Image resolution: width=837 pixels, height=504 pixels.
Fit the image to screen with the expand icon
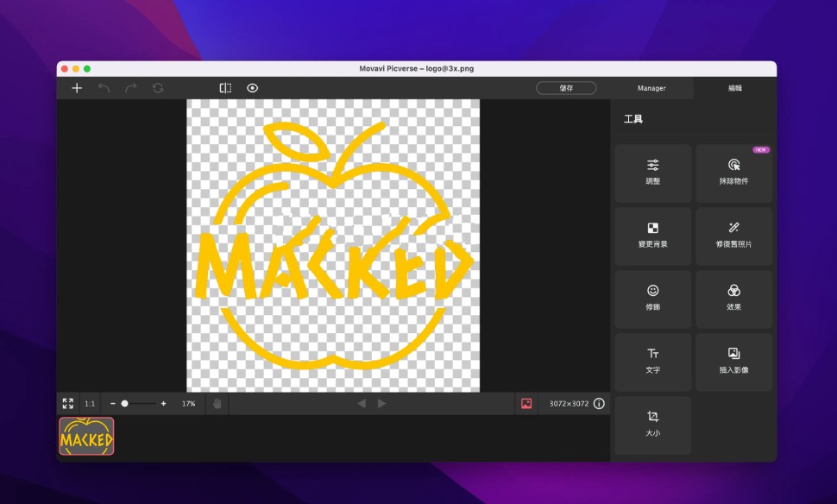tap(68, 404)
